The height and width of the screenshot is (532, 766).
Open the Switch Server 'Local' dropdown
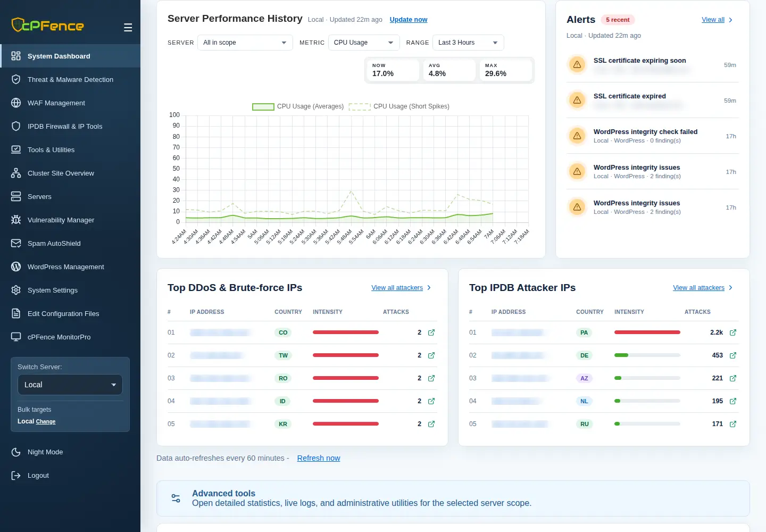[x=70, y=385]
